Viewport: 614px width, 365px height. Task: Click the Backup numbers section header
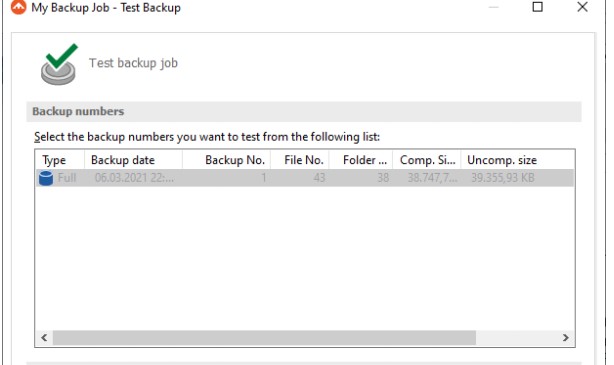(x=304, y=111)
